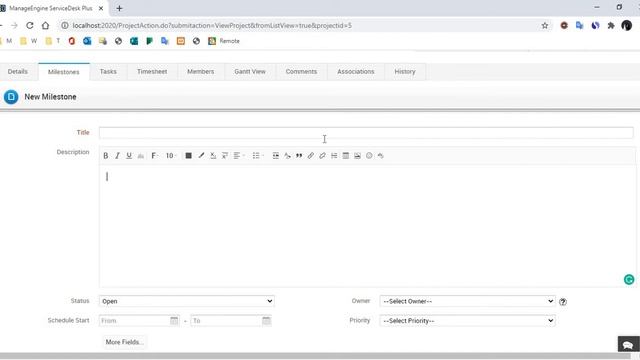Click the Schedule To date field
Viewport: 640px width, 360px height.
227,321
